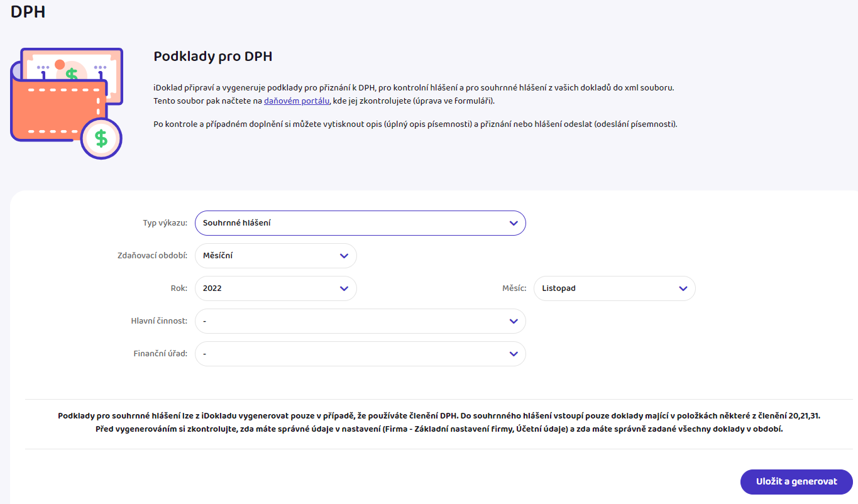Open the Měsíc dropdown showing Listopad

[615, 288]
